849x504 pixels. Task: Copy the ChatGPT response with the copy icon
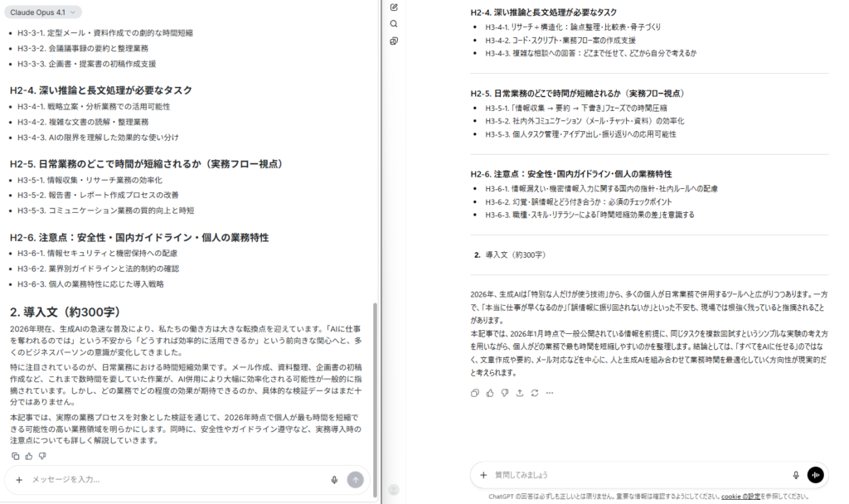pos(474,392)
